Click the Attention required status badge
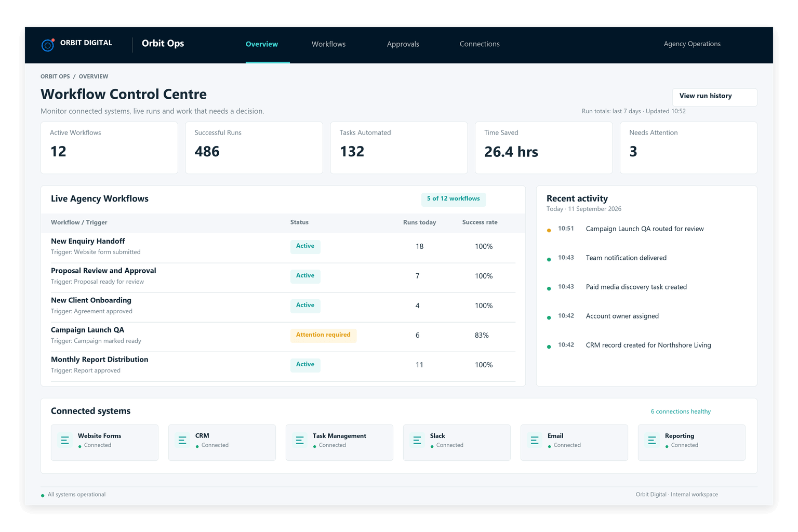This screenshot has width=798, height=532. [323, 335]
